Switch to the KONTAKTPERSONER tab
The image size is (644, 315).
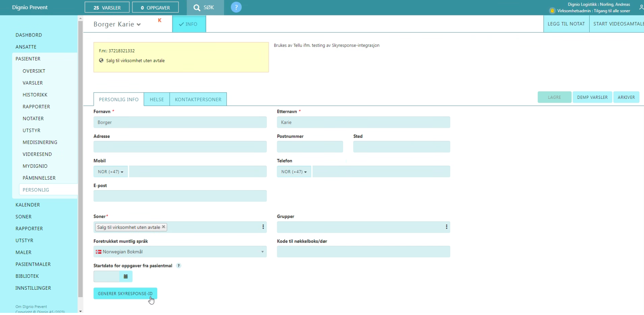pos(198,99)
